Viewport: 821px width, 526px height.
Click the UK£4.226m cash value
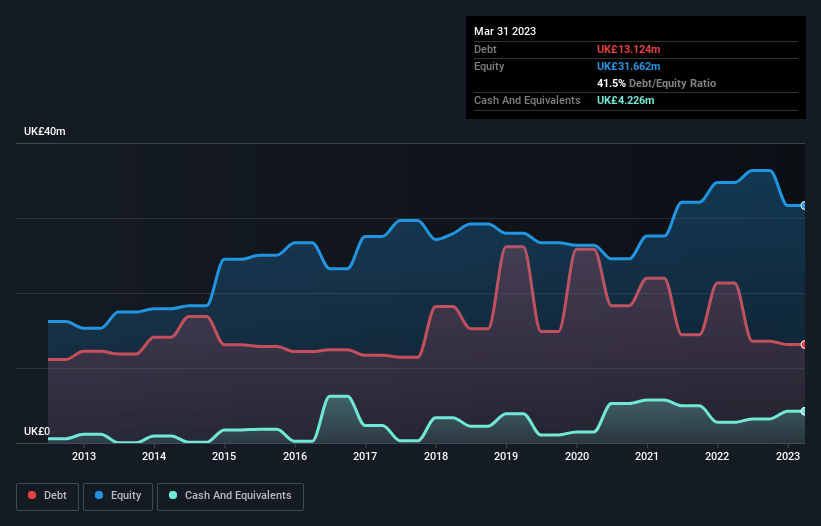point(626,100)
